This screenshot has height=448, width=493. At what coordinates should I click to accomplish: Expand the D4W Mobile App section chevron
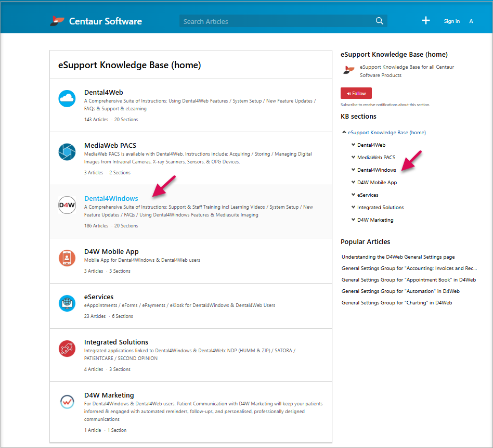(353, 182)
